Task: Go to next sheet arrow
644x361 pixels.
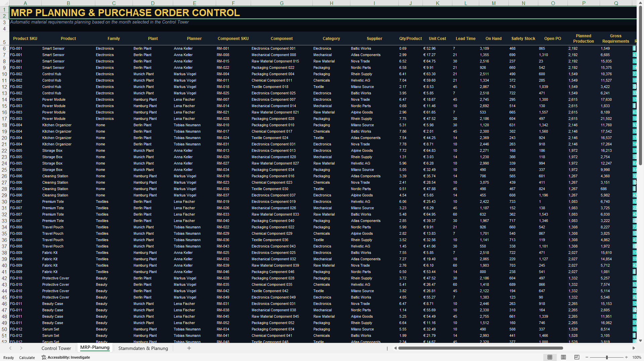Action: 21,348
